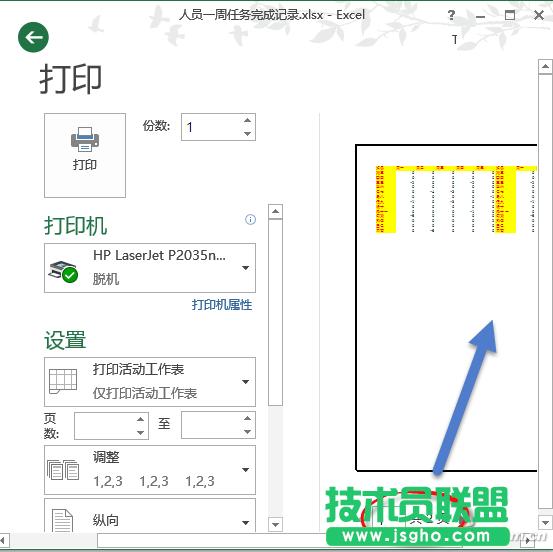Go back using the green arrow button

[33, 37]
